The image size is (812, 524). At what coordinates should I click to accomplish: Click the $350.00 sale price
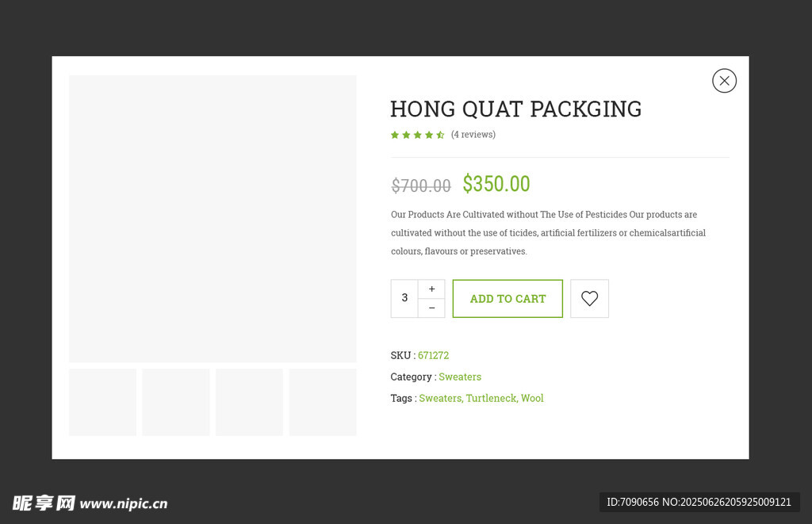tap(496, 184)
